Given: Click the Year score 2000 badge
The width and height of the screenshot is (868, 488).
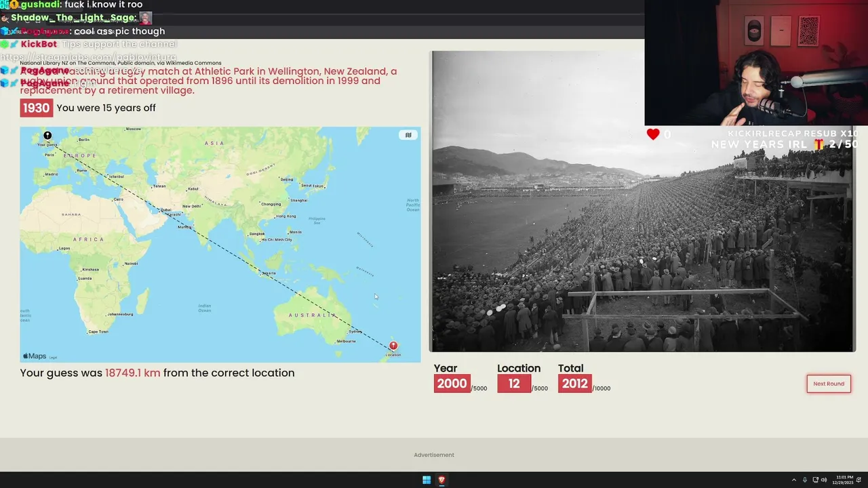Looking at the screenshot, I should click(452, 384).
